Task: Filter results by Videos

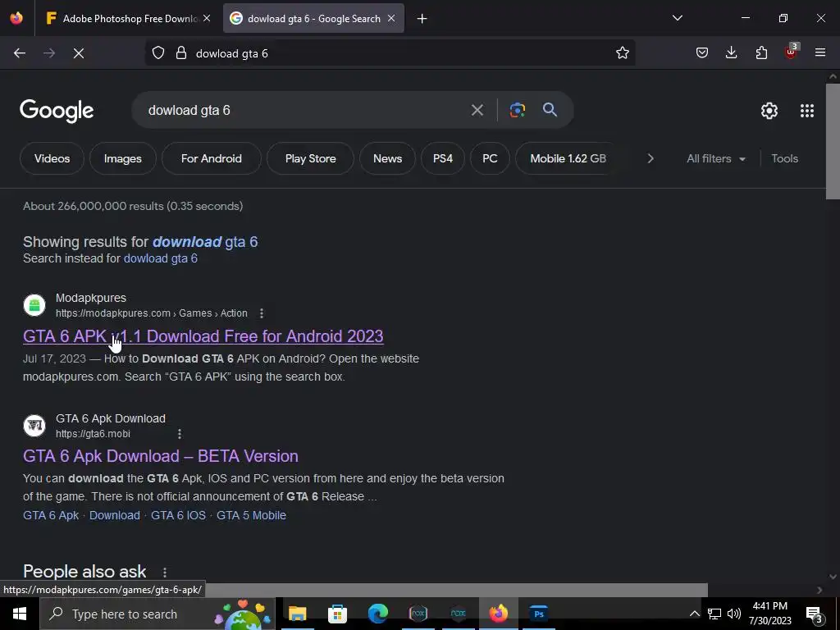Action: pos(52,158)
